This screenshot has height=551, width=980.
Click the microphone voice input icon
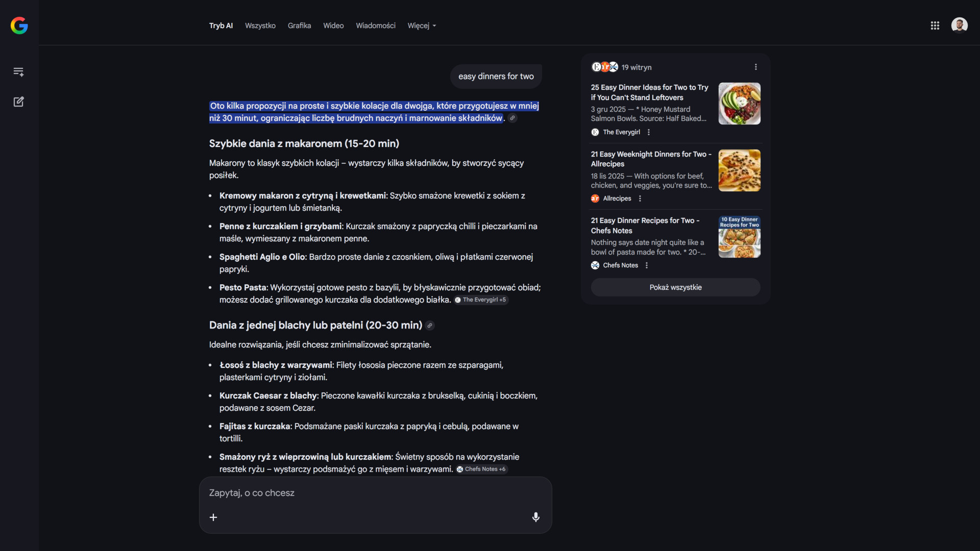[x=535, y=517]
